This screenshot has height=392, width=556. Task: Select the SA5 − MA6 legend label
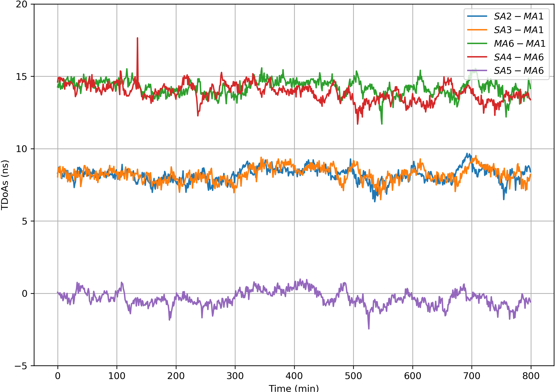point(519,70)
